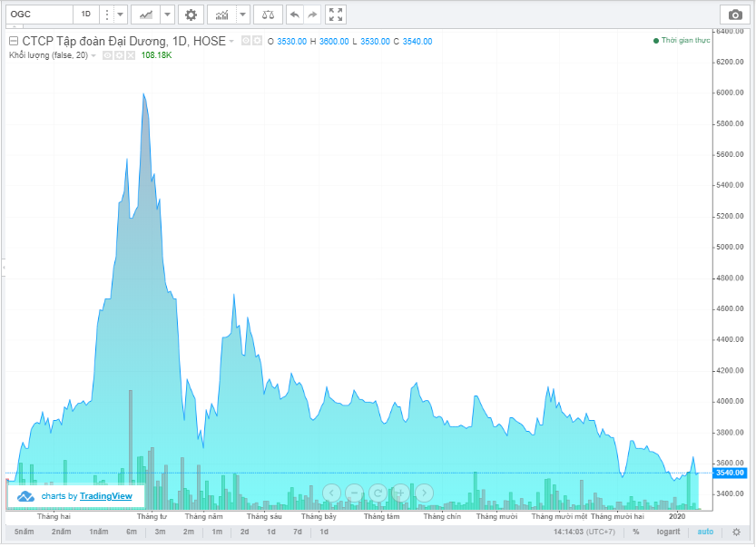Toggle visibility of main series eye icon
756x547 pixels.
coord(246,41)
